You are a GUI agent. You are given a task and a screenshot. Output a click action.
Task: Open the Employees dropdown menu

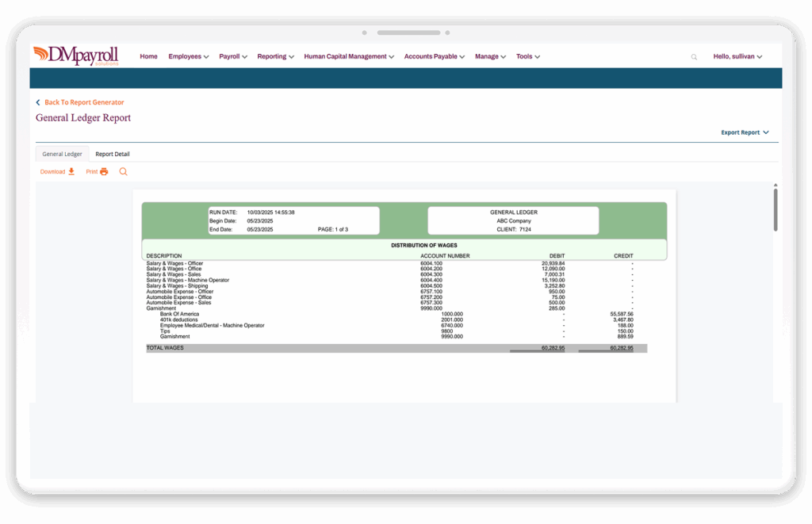(188, 56)
